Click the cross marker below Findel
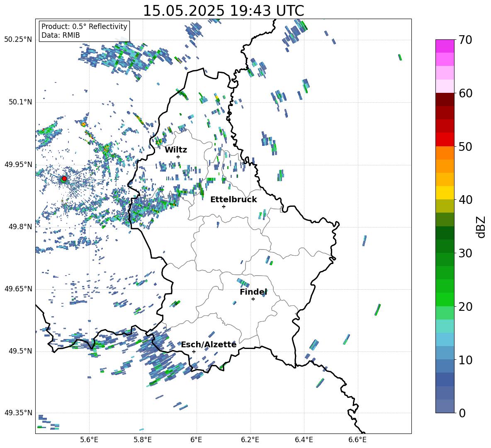 (x=253, y=299)
